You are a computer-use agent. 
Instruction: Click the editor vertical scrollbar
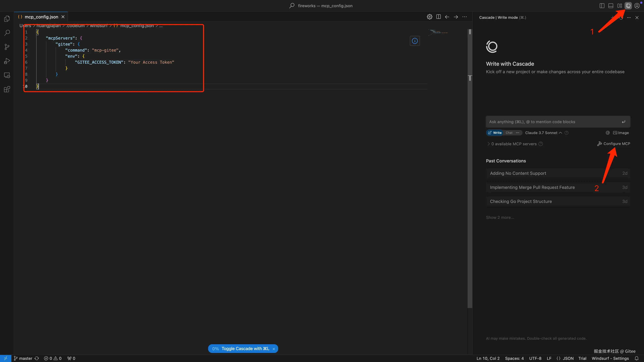click(x=470, y=175)
